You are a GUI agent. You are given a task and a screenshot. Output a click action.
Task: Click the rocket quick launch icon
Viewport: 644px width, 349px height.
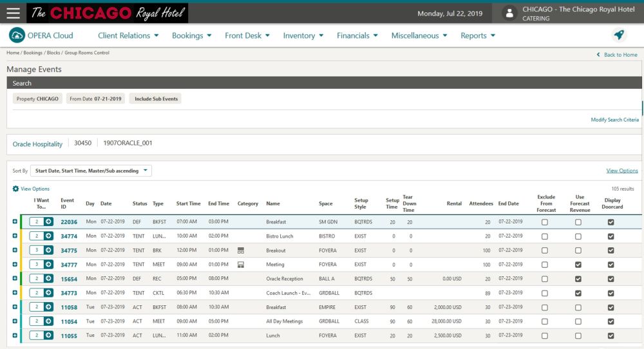[619, 35]
